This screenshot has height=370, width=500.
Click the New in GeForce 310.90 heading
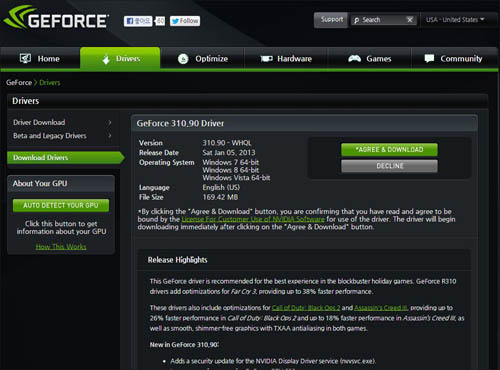click(184, 345)
